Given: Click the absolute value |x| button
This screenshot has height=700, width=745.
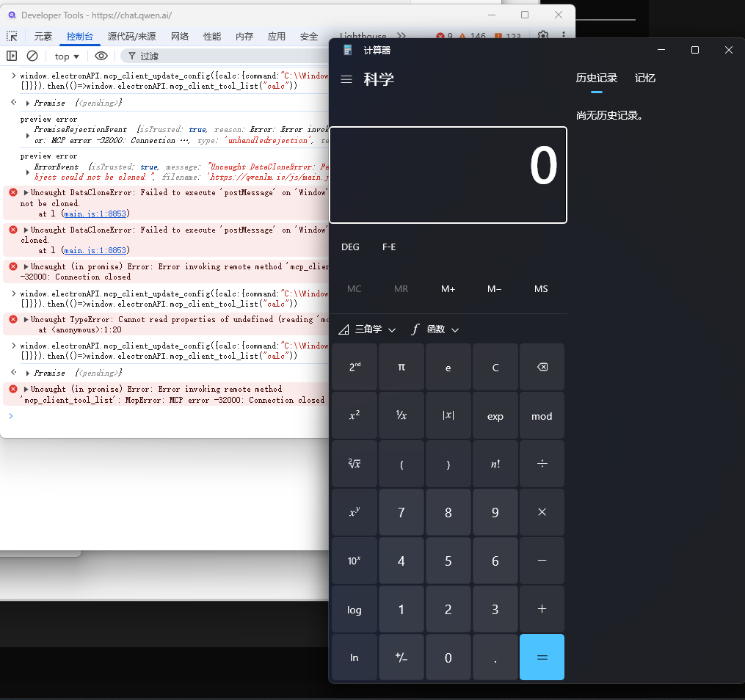Looking at the screenshot, I should 448,415.
